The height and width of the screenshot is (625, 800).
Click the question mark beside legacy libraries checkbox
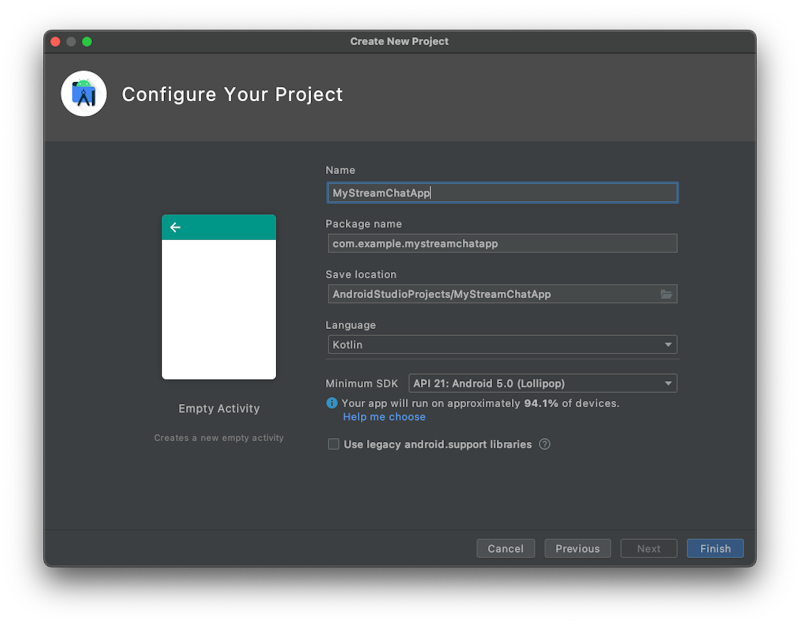click(544, 444)
